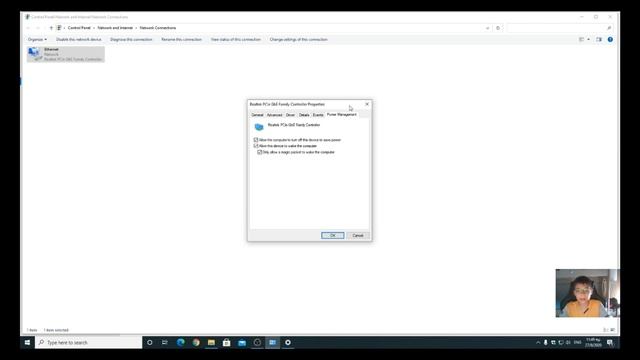Click the change view icon in toolbar
This screenshot has height=360, width=640.
(582, 40)
